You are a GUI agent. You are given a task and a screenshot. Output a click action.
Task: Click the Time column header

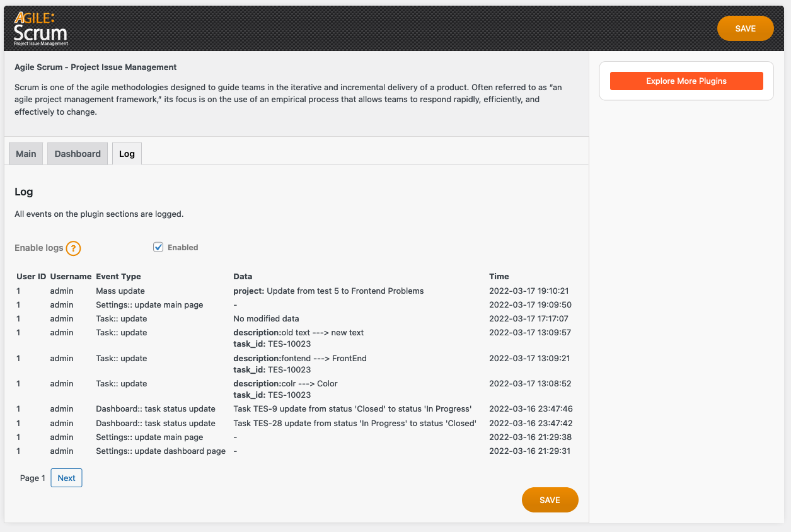click(499, 276)
